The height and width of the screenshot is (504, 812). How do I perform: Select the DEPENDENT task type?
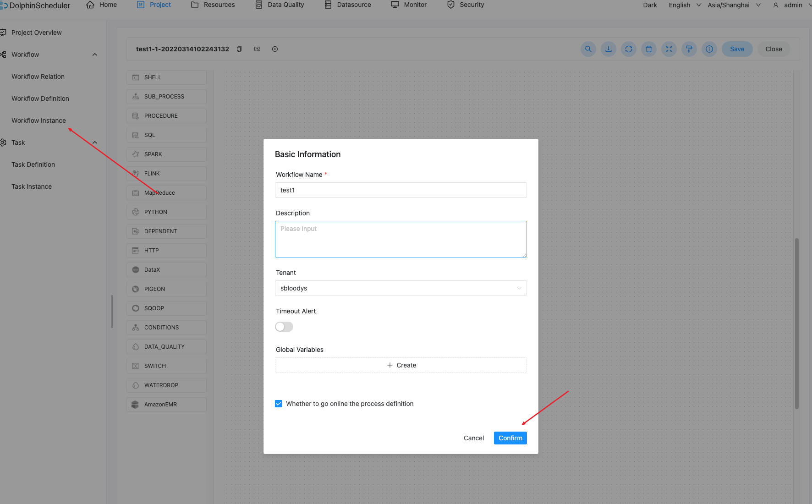pyautogui.click(x=166, y=231)
